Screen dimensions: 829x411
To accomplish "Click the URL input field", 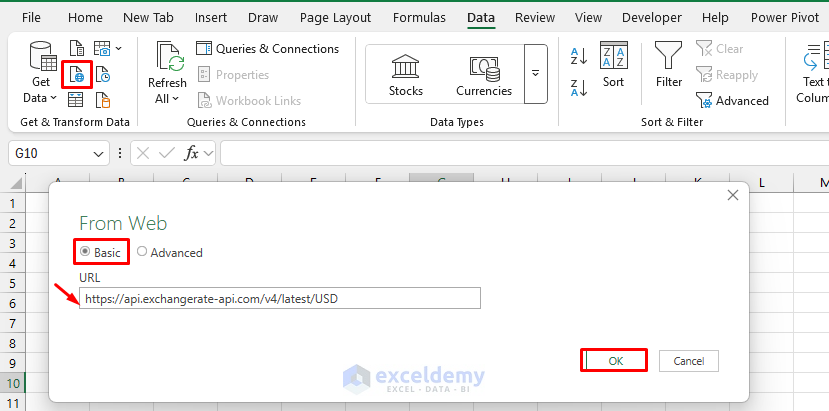I will pos(280,298).
